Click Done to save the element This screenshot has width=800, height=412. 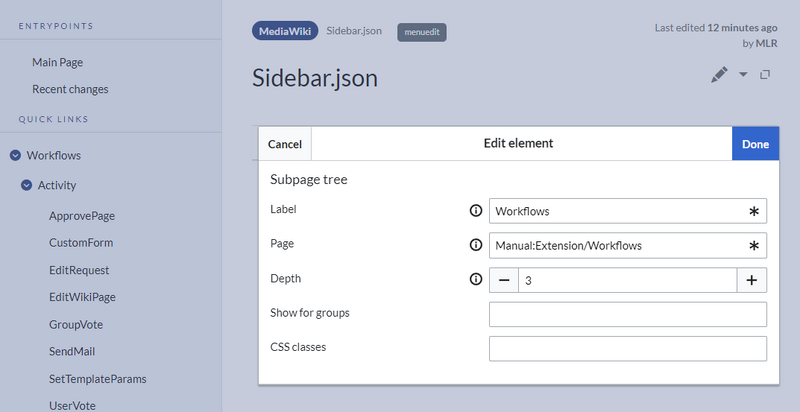755,144
